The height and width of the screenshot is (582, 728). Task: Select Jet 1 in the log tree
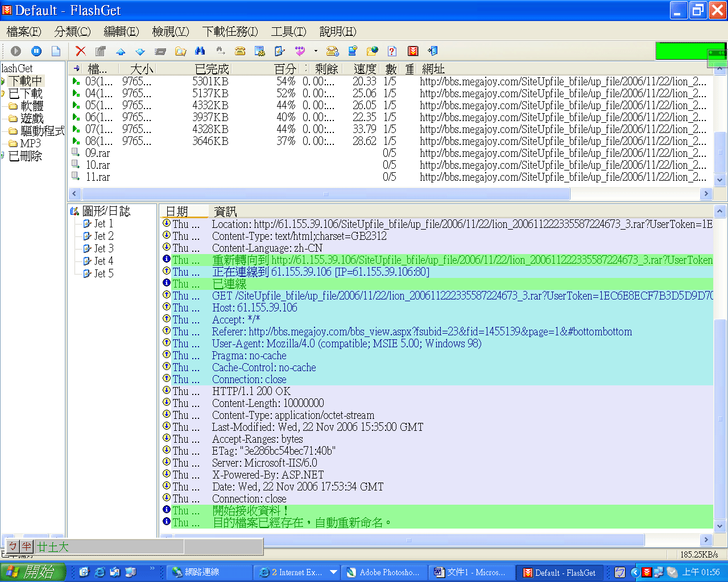coord(104,224)
